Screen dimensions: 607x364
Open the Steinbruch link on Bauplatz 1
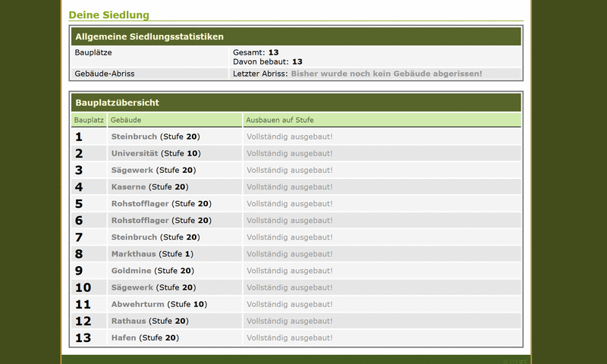click(134, 136)
